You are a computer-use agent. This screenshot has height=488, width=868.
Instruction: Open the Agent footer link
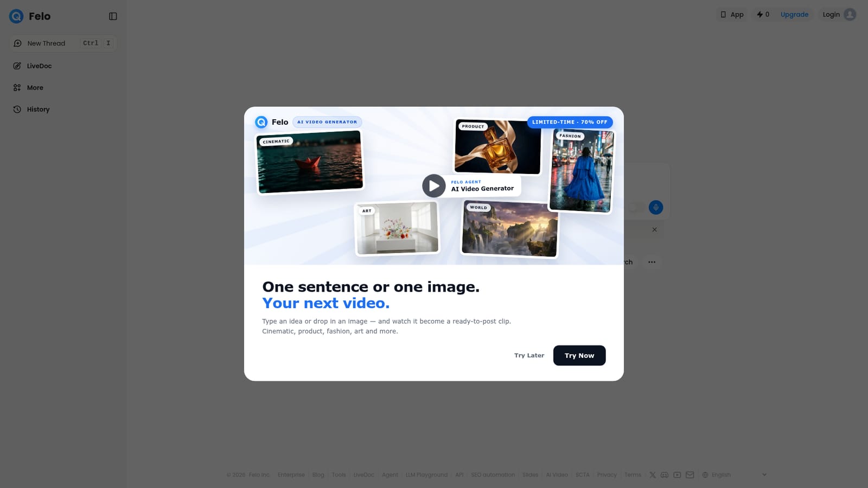tap(390, 475)
